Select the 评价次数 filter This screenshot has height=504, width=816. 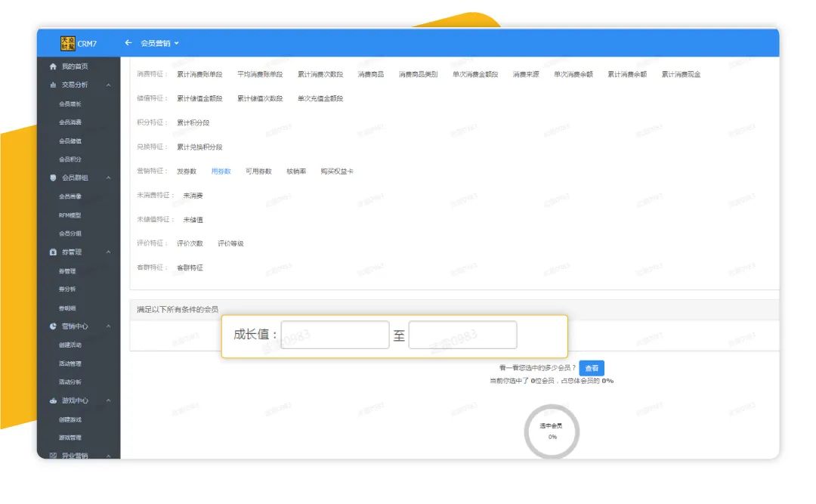click(190, 243)
